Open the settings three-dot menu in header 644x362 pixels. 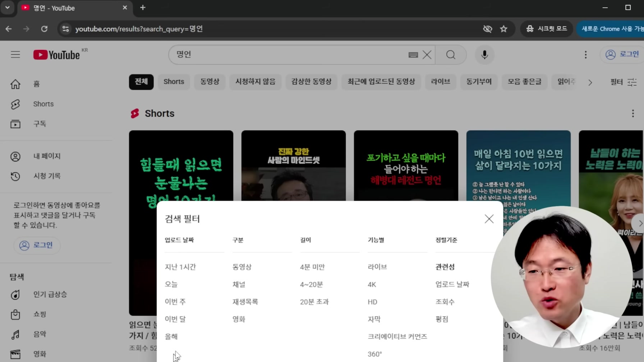[x=585, y=55]
